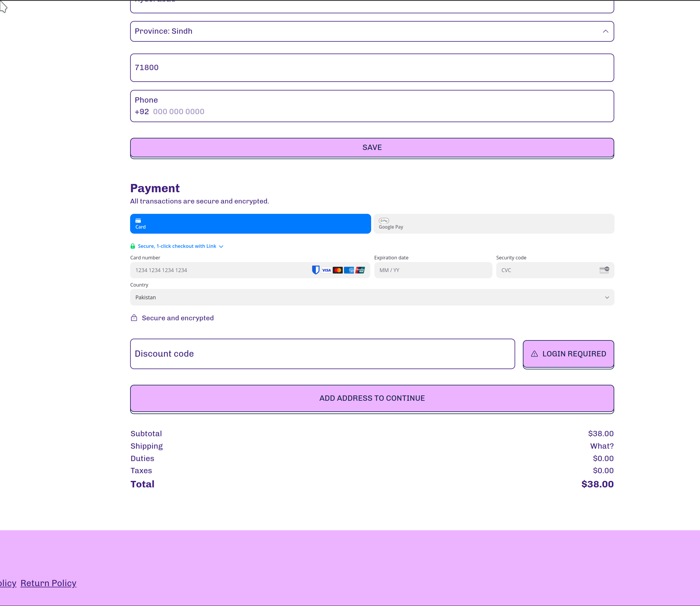
Task: Click ADD ADDRESS TO CONTINUE
Action: tap(372, 398)
